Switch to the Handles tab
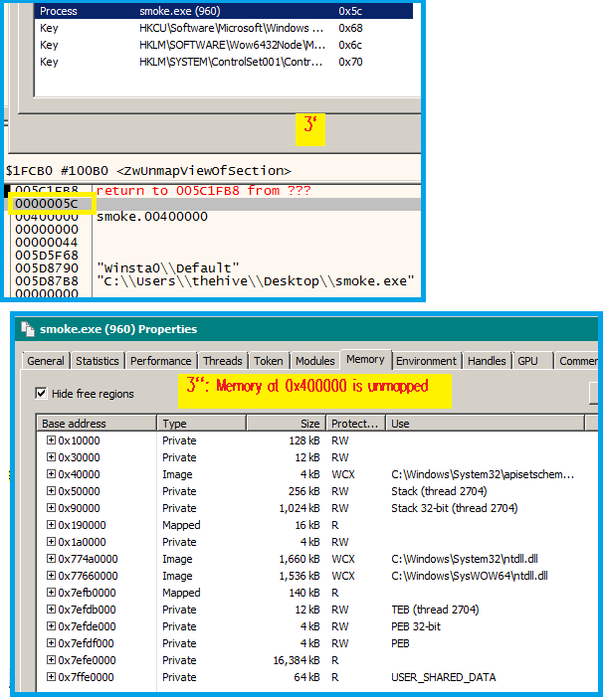The image size is (606, 700). pyautogui.click(x=487, y=361)
